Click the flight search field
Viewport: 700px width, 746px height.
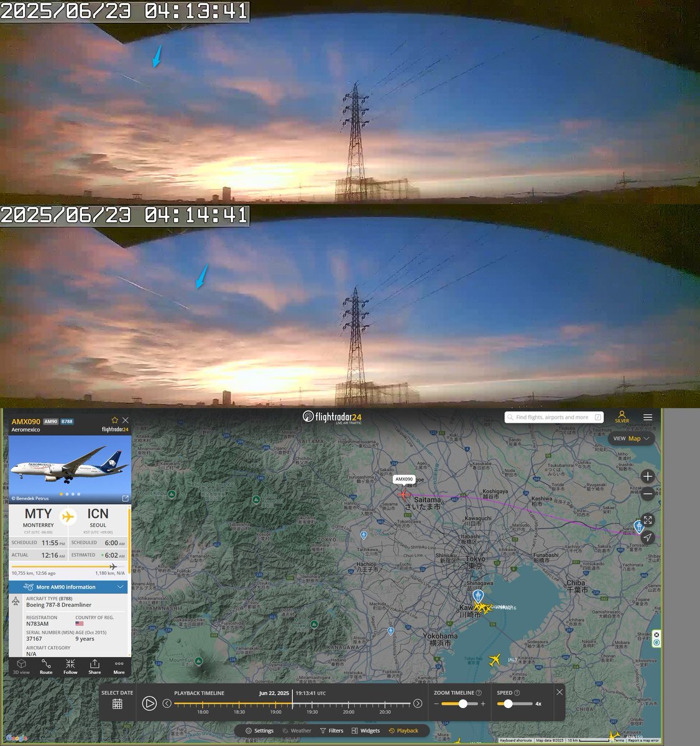pos(554,417)
